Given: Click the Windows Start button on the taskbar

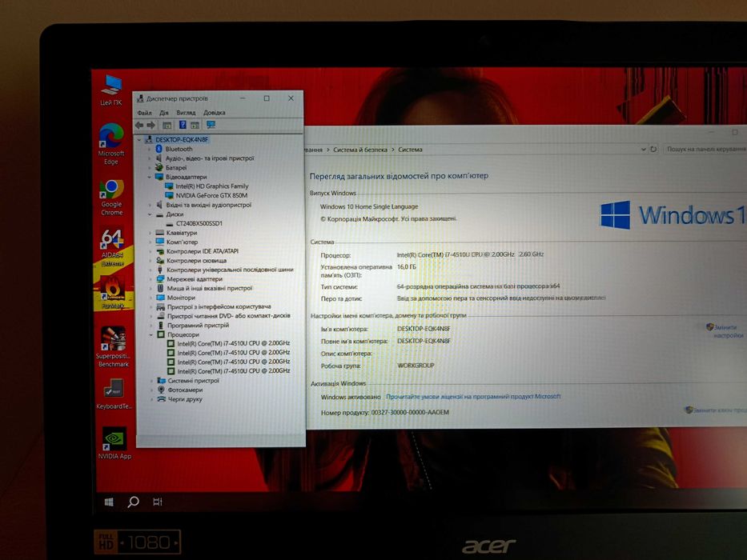Looking at the screenshot, I should [109, 502].
